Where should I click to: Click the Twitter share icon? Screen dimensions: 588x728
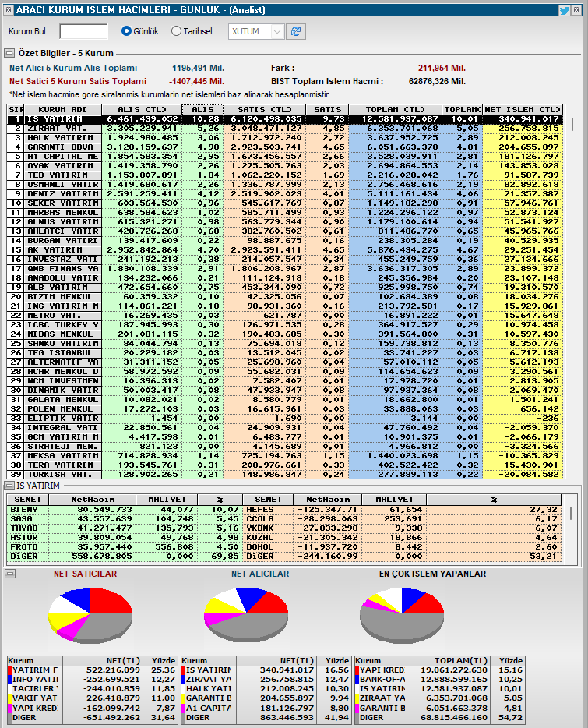tap(565, 10)
